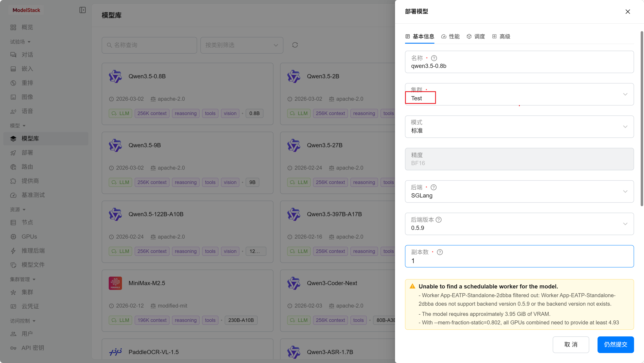Show help for 副本数 field
This screenshot has width=644, height=363.
[440, 252]
